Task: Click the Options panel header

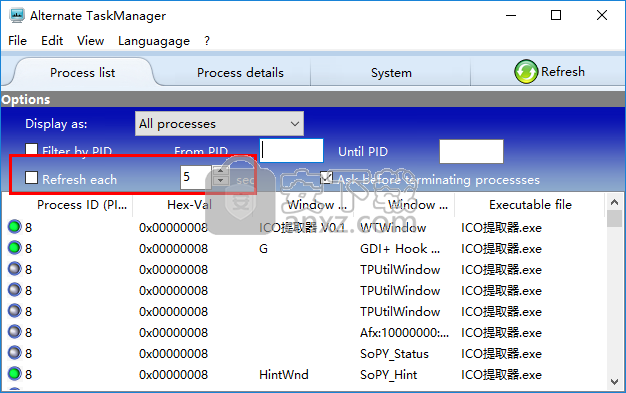Action: (313, 99)
